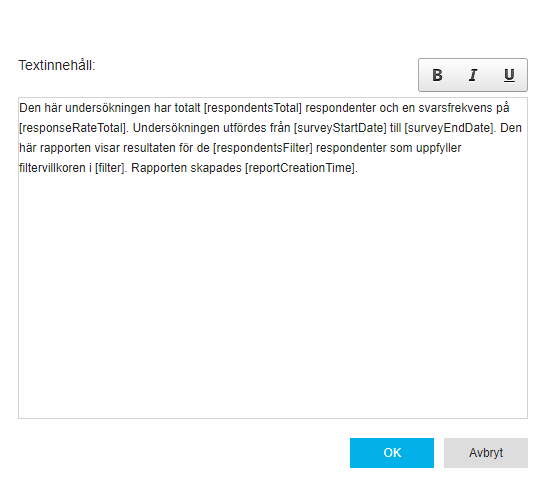Place cursor in the [respondentsFilter] placeholder

[263, 148]
